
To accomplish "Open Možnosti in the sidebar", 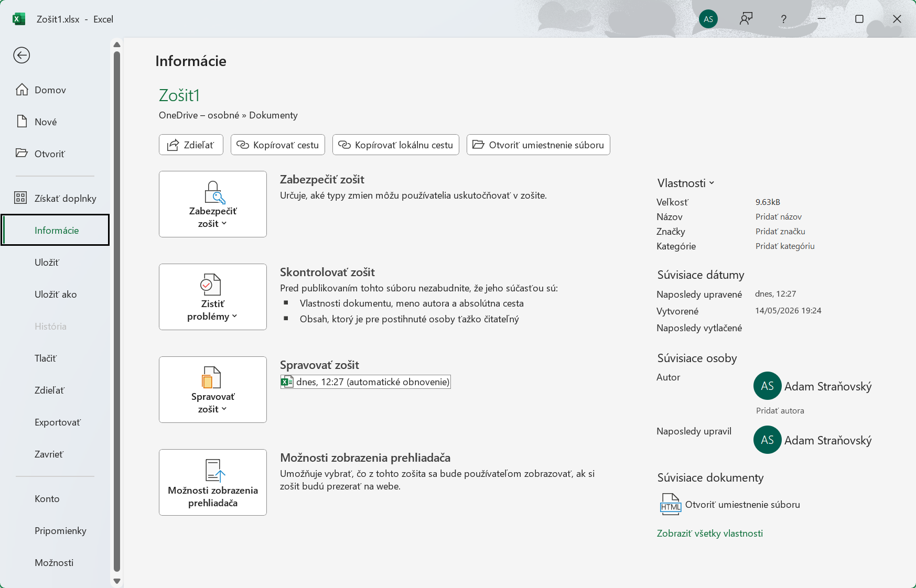I will [x=54, y=562].
